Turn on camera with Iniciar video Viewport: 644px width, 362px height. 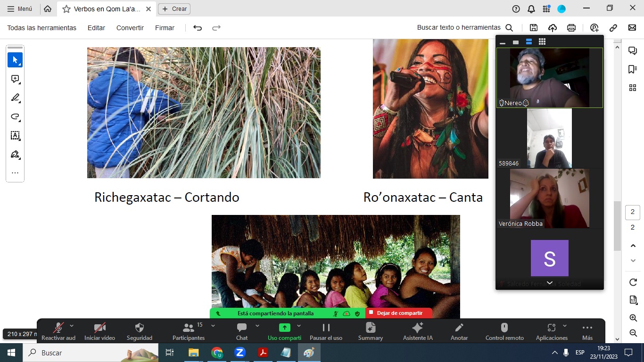99,332
